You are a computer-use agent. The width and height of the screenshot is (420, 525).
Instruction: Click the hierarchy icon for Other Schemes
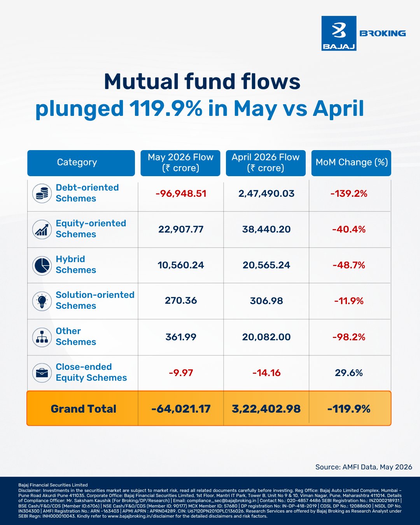coord(42,337)
